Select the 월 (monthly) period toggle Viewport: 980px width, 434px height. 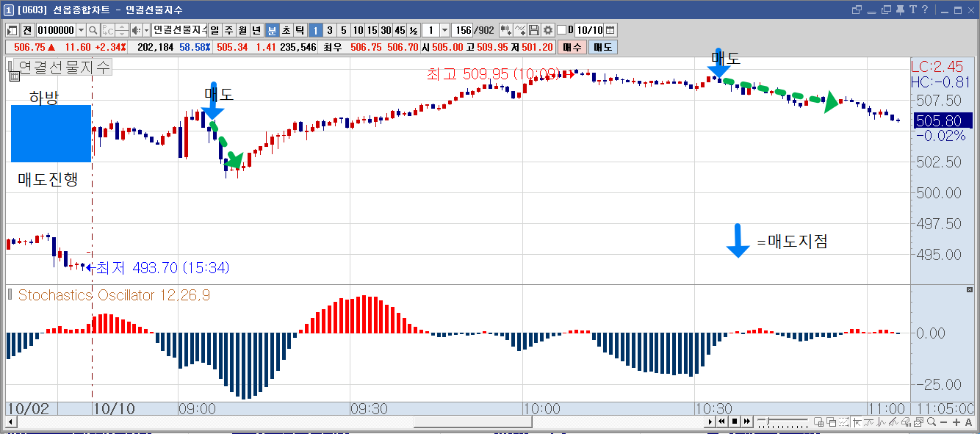tap(242, 30)
